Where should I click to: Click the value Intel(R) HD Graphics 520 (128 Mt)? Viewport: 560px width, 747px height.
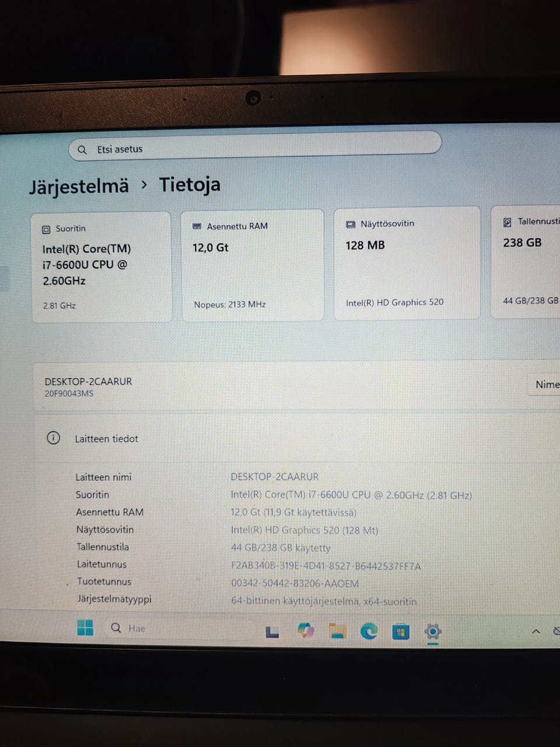point(304,530)
